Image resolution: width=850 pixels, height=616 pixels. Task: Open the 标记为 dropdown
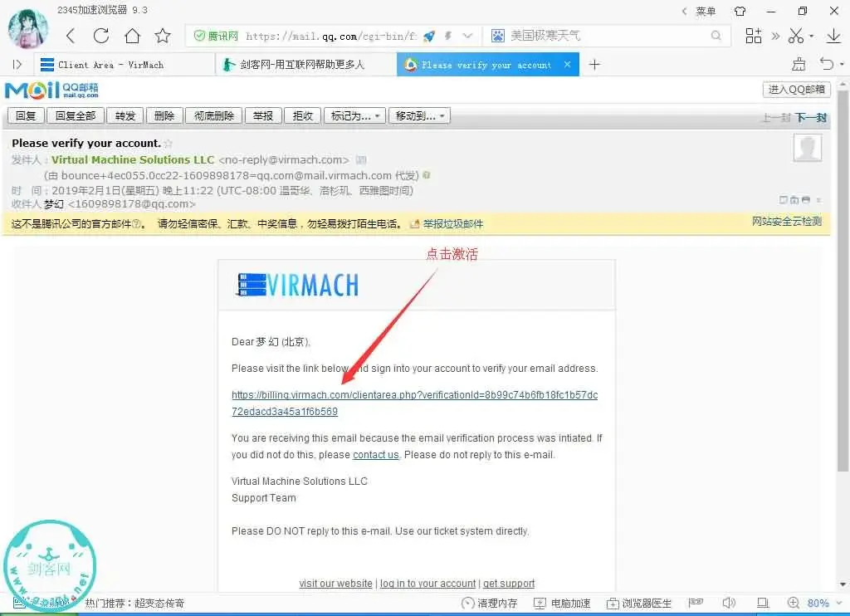(354, 115)
